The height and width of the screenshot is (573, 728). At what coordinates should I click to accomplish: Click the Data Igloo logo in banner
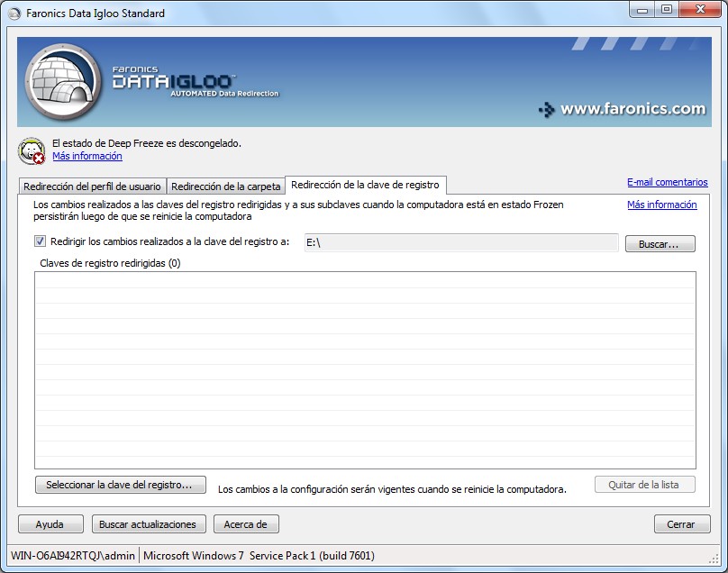click(63, 82)
